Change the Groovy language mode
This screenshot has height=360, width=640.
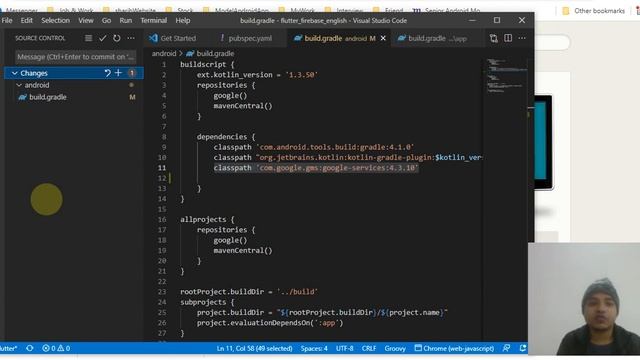[x=395, y=348]
